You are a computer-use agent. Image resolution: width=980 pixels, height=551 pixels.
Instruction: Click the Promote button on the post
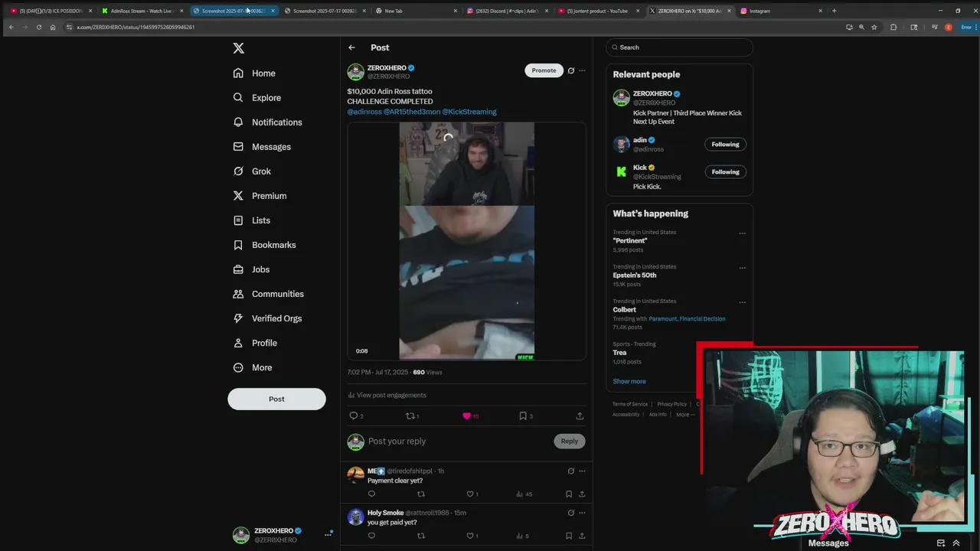pos(544,70)
